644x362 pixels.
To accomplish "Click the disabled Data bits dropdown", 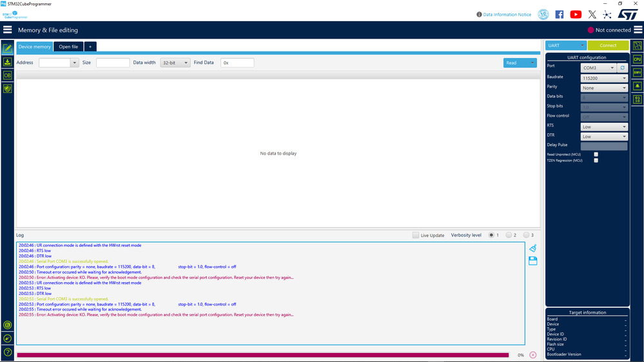I will tap(604, 98).
